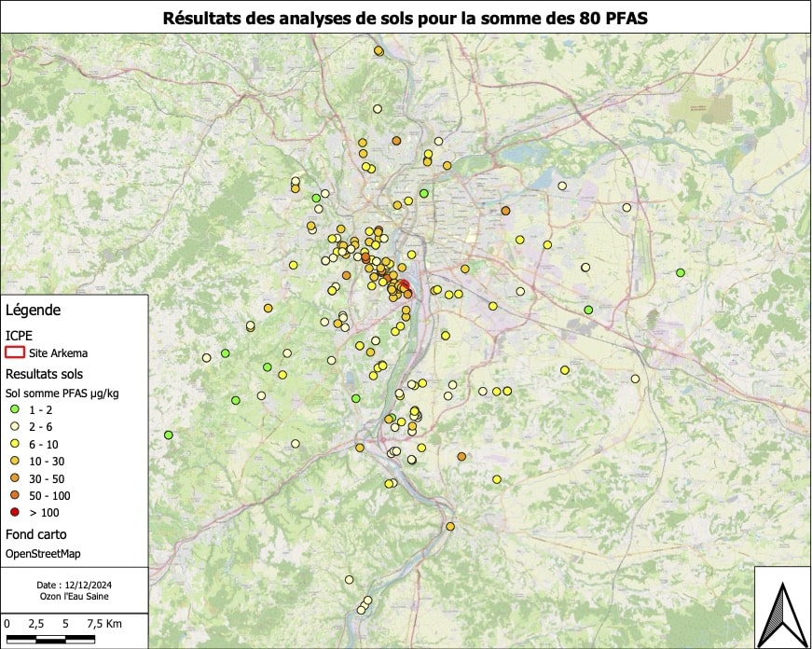812x649 pixels.
Task: Select the easternmost green sample point on map
Action: coord(681,273)
